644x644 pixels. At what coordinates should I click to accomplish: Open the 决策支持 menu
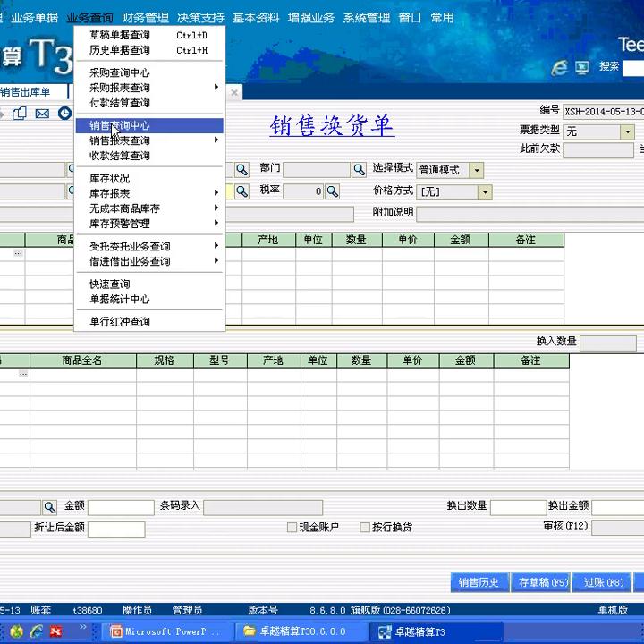(200, 18)
